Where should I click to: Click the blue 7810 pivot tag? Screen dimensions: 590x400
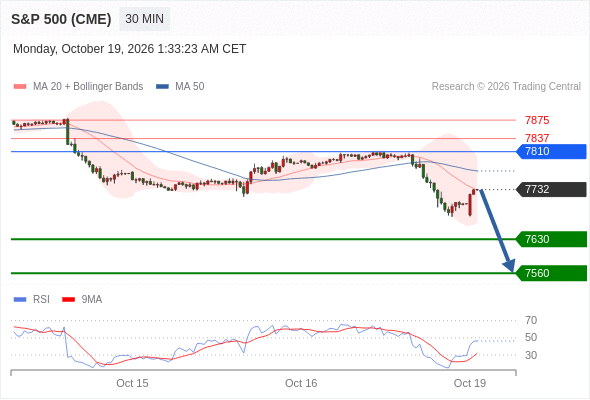(x=552, y=151)
